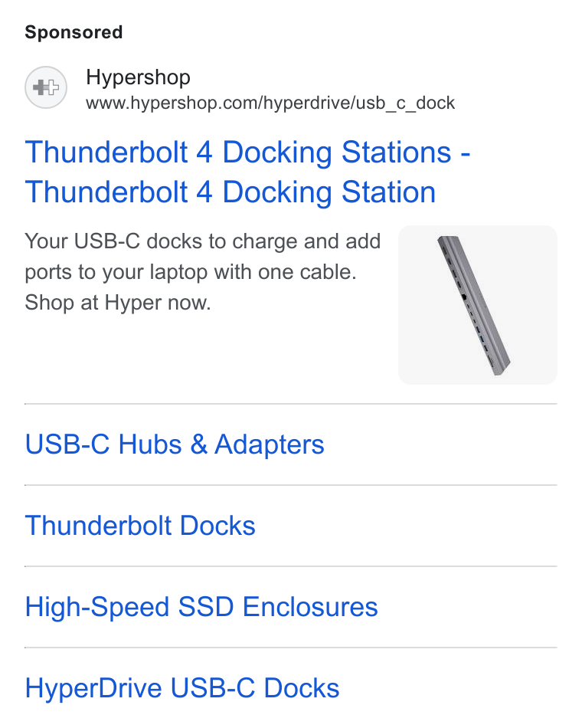The width and height of the screenshot is (582, 728).
Task: Click the ports to your laptop text line
Action: pyautogui.click(x=191, y=272)
